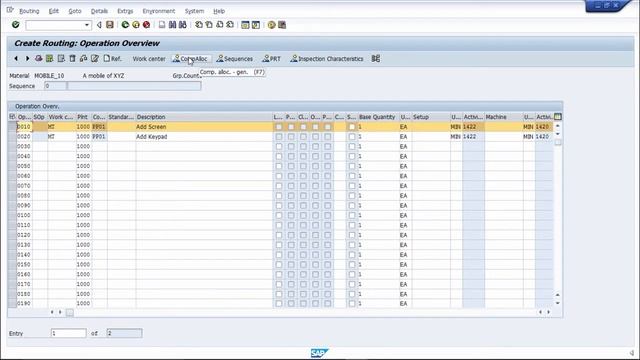
Task: Click the Generate Shortcut icon
Action: [256, 25]
